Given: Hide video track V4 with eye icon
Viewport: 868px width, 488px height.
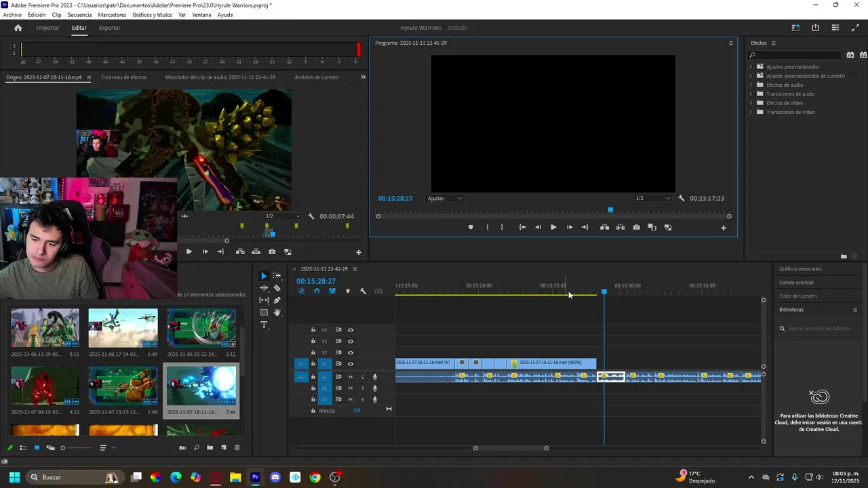Looking at the screenshot, I should point(351,330).
